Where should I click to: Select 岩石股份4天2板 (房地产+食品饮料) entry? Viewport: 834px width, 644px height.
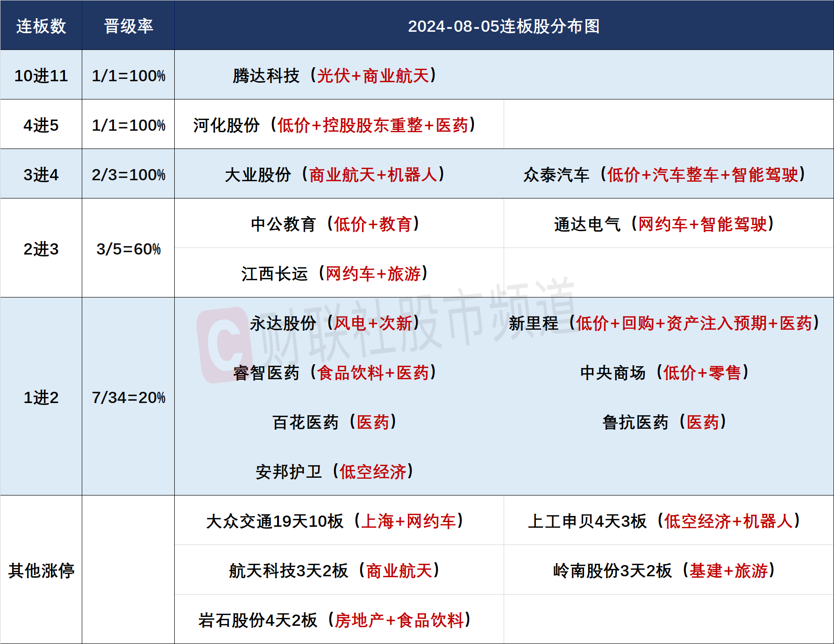pyautogui.click(x=335, y=620)
